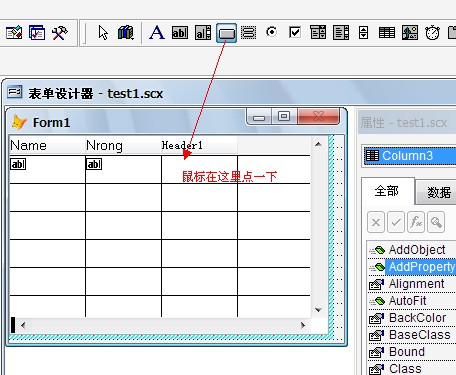Click the grid's scroll right arrow

click(x=303, y=325)
